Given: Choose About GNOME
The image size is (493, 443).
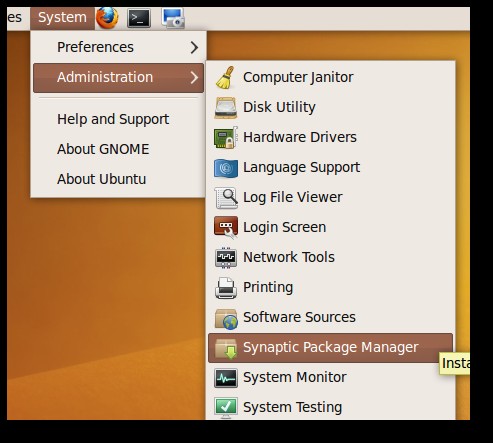Looking at the screenshot, I should pyautogui.click(x=118, y=149).
